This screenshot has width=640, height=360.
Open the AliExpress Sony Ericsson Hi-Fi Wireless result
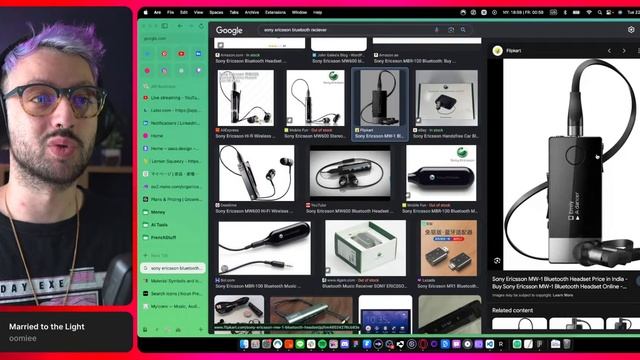pos(246,98)
